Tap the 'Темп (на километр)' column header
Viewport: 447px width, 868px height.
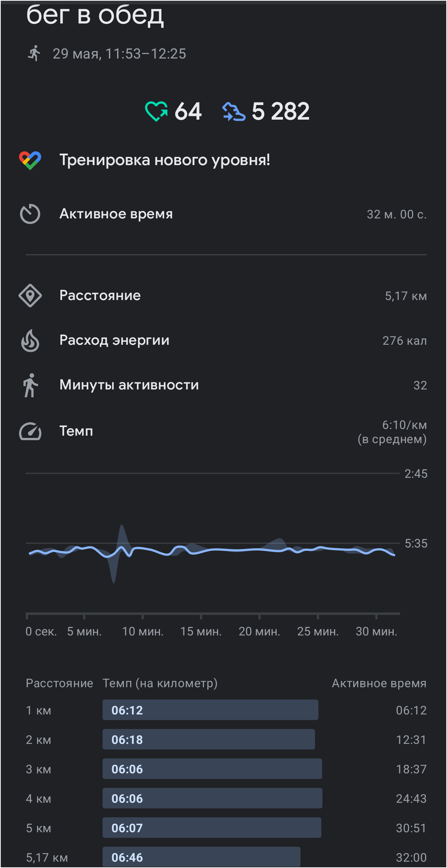[x=160, y=683]
